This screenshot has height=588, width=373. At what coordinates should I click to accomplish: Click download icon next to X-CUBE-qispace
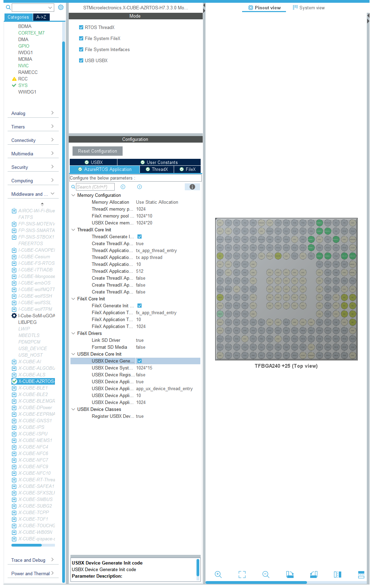(14, 539)
